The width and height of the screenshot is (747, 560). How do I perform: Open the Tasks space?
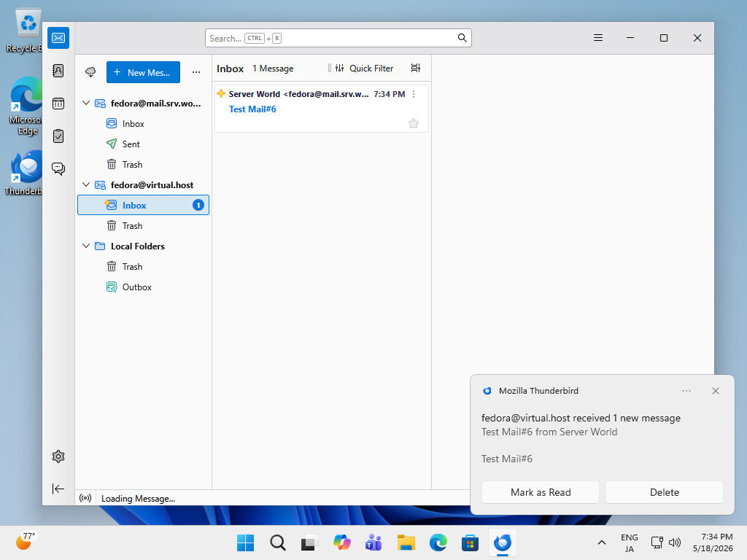(58, 136)
